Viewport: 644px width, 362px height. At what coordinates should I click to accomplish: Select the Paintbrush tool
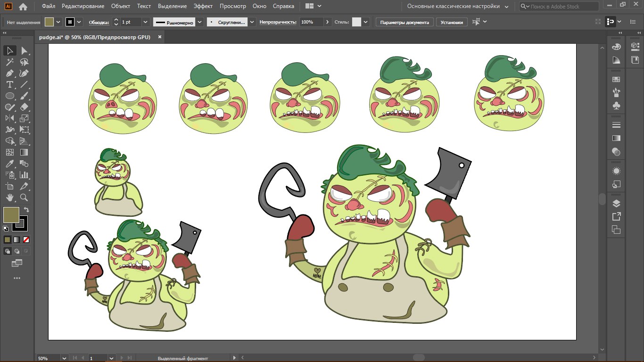[x=24, y=96]
